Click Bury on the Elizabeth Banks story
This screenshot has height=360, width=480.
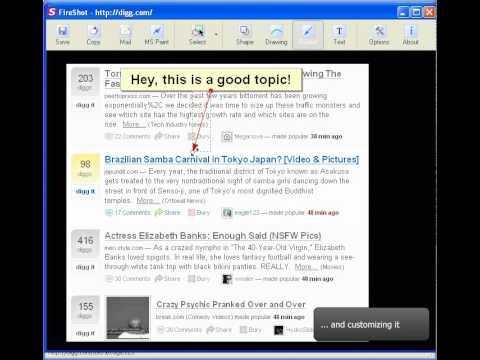pos(199,279)
